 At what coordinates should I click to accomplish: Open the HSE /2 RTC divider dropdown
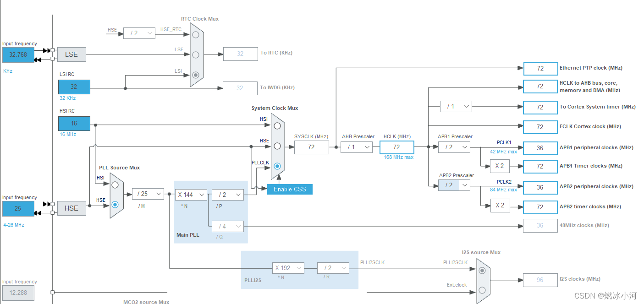pyautogui.click(x=139, y=33)
